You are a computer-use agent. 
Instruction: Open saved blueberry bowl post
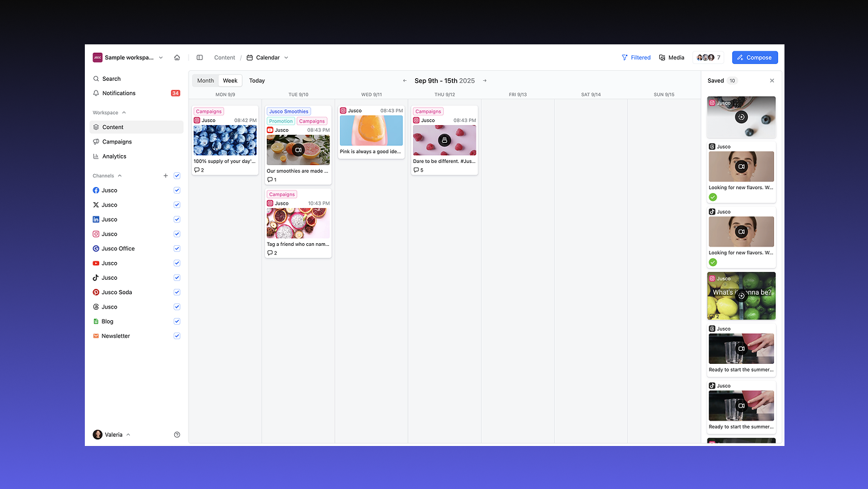click(741, 117)
